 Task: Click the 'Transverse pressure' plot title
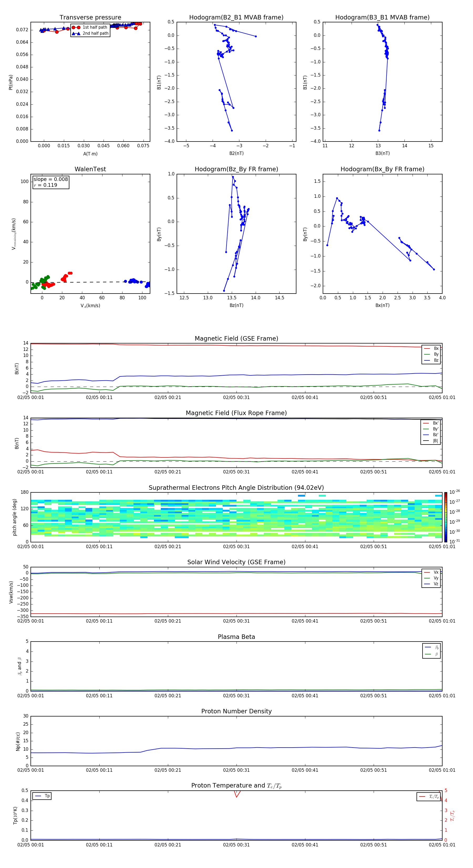click(x=90, y=18)
